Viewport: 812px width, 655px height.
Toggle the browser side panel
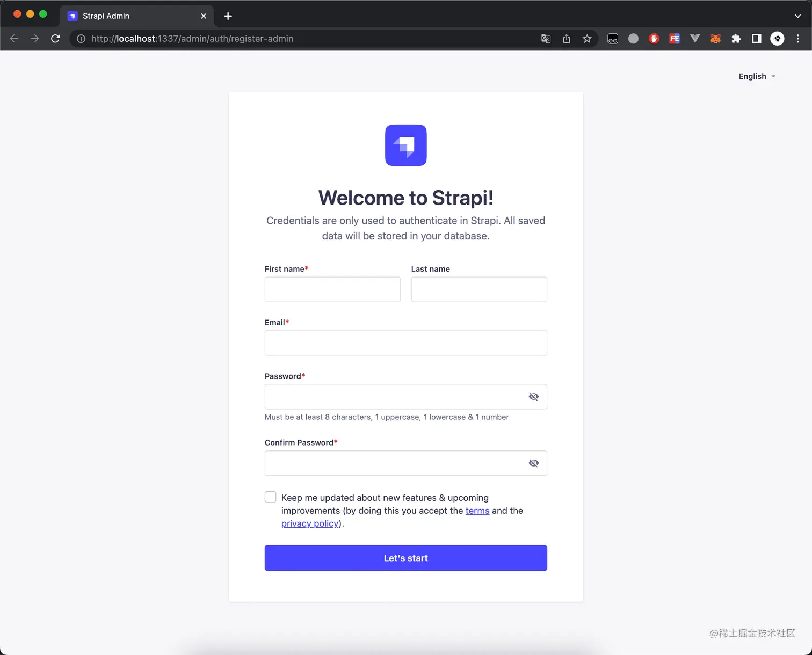[757, 39]
